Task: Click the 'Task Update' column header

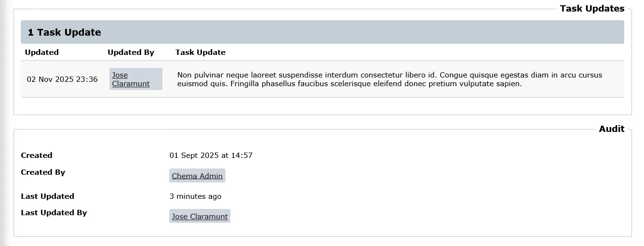Action: coord(201,52)
